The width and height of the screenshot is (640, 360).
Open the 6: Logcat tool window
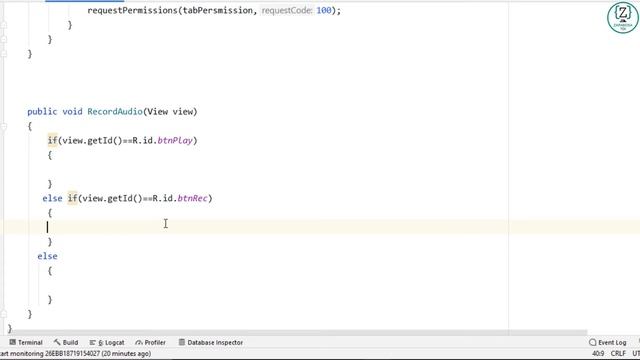point(107,342)
